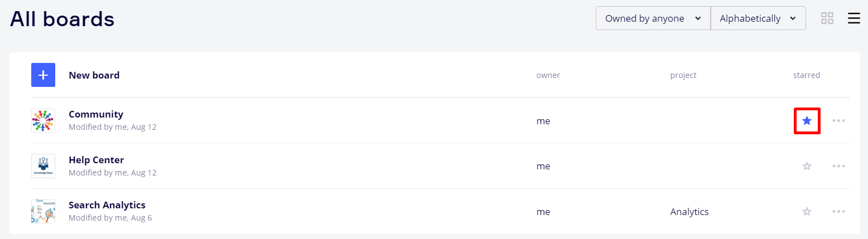Star the Help Center board
Image resolution: width=868 pixels, height=239 pixels.
(x=807, y=166)
